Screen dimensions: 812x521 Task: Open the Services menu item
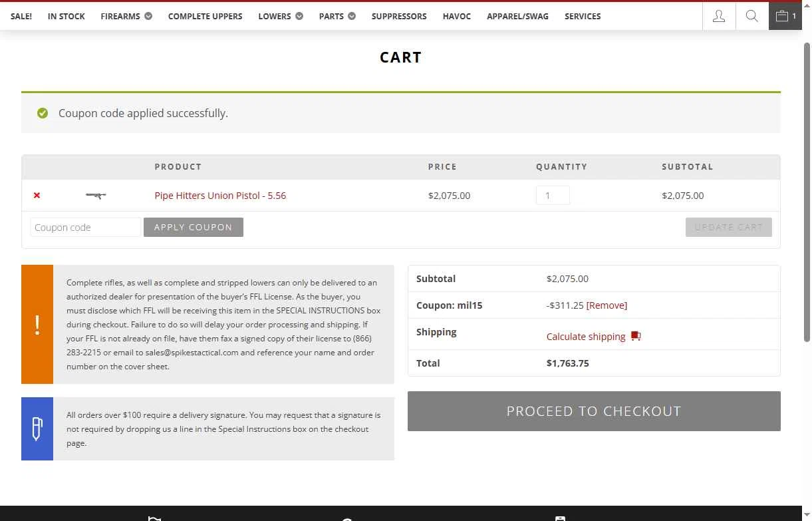583,16
